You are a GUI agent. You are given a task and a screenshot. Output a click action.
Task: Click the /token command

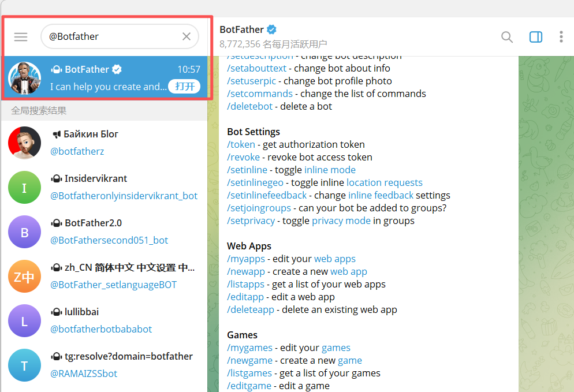(241, 144)
